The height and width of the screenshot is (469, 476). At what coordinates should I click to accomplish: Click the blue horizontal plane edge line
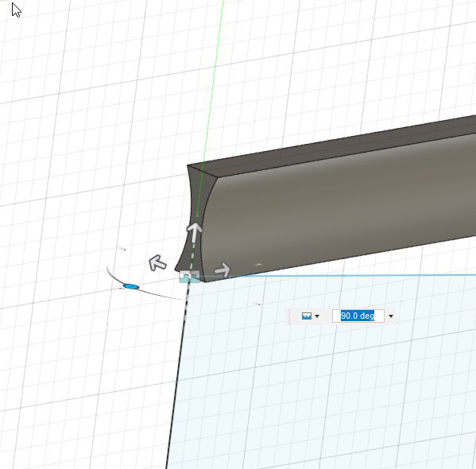point(337,276)
